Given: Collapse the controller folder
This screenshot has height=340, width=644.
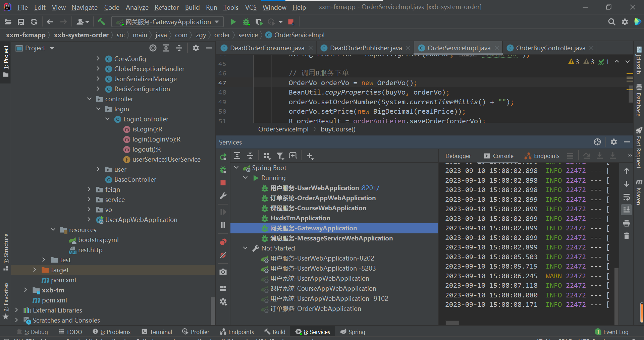Looking at the screenshot, I should tap(89, 99).
